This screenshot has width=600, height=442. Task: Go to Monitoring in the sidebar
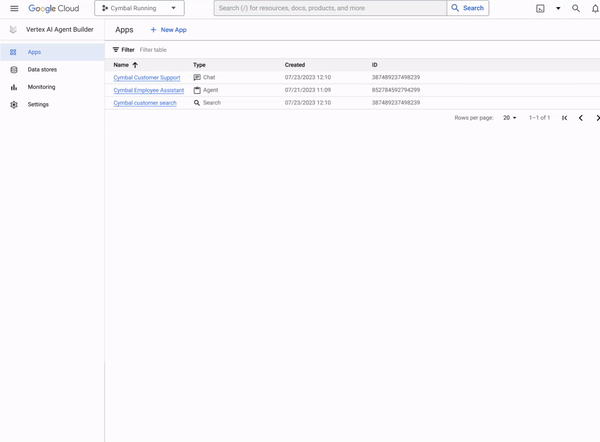[x=41, y=87]
